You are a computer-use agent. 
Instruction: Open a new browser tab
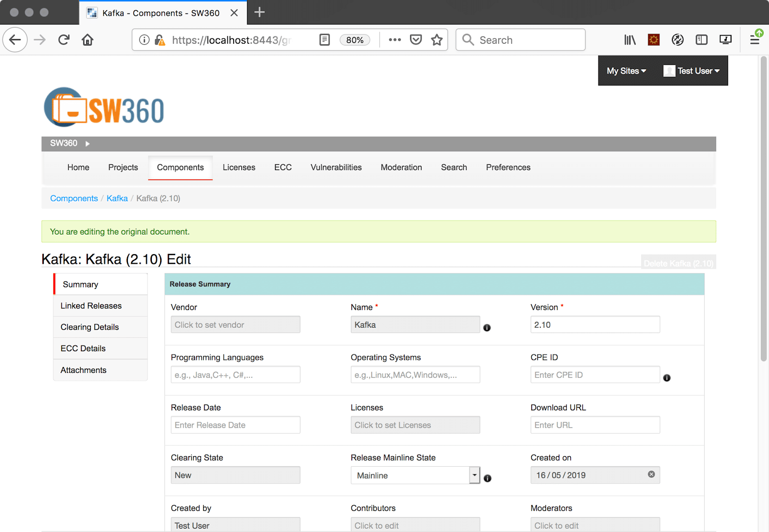(x=260, y=12)
